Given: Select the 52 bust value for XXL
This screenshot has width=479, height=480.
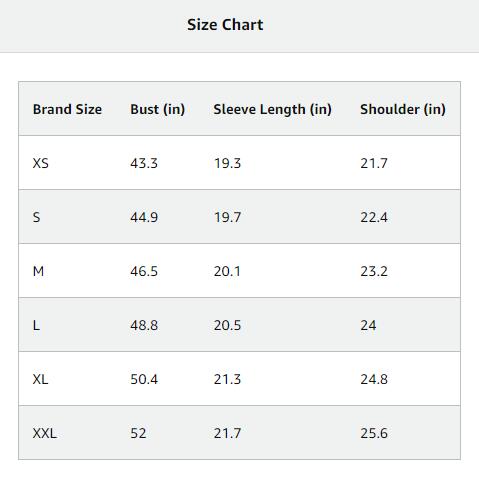Looking at the screenshot, I should pos(138,433).
